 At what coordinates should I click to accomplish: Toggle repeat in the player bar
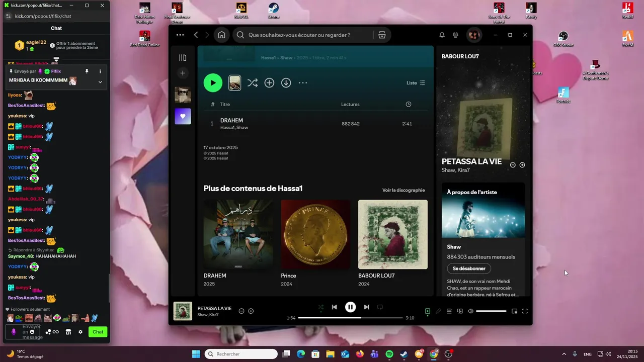coord(380,307)
